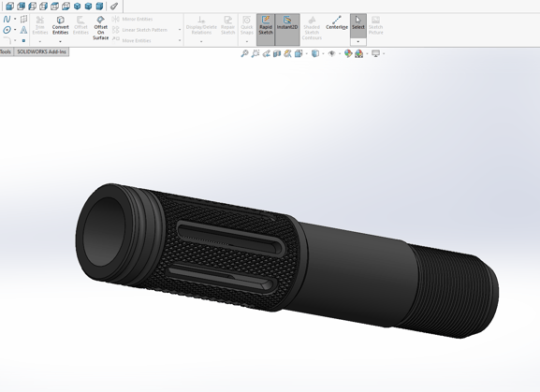Click the Quick Snaps tool
The width and height of the screenshot is (540, 392).
[246, 25]
